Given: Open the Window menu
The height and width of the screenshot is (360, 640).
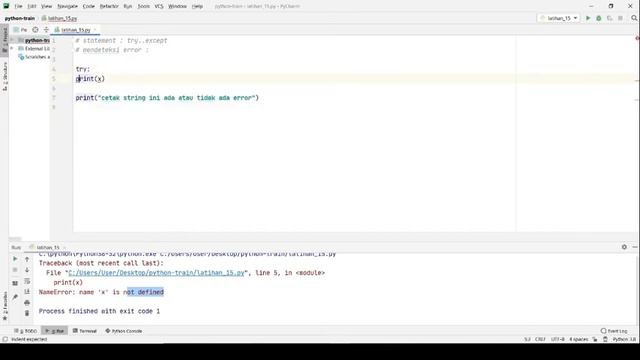Looking at the screenshot, I should coord(177,6).
